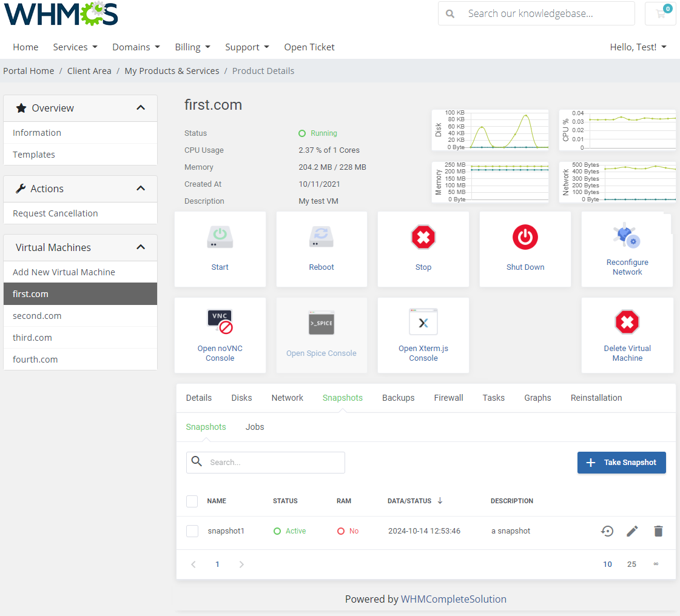Click the Open Ticket link
The width and height of the screenshot is (680, 616).
click(309, 47)
